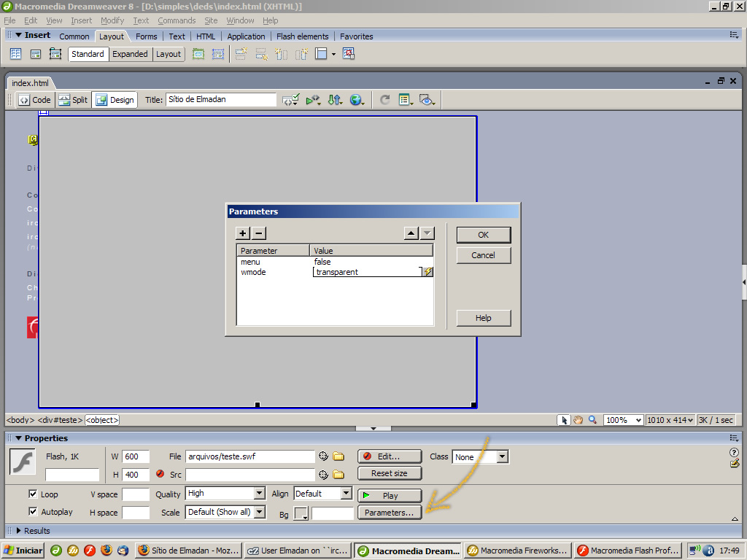Collapse the Properties panel
Screen dimensions: 747x560
coord(18,438)
